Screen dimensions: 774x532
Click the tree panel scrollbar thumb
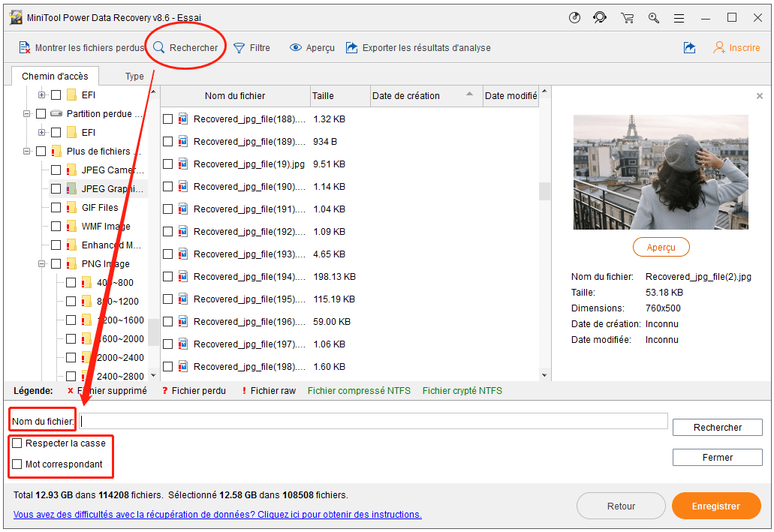(153, 332)
